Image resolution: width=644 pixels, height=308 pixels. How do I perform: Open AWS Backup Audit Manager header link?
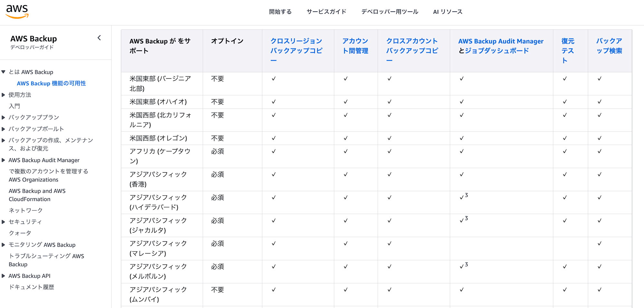(x=501, y=41)
